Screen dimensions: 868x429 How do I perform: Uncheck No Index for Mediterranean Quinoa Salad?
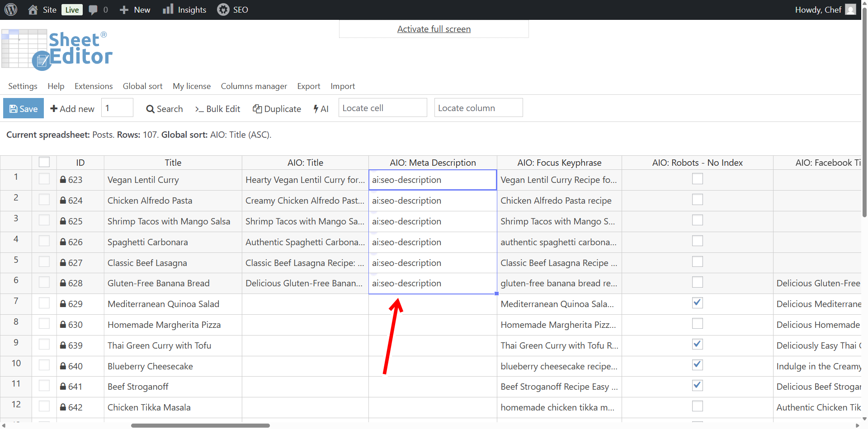click(x=697, y=303)
